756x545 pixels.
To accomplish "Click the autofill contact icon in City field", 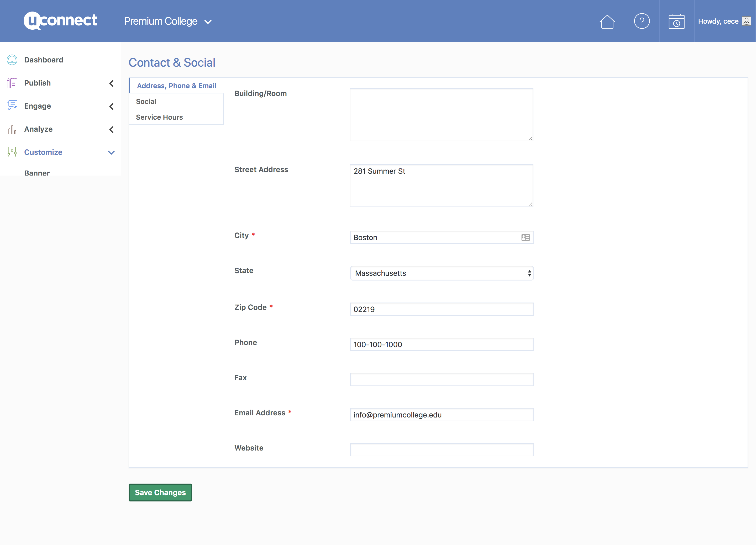I will pyautogui.click(x=525, y=237).
